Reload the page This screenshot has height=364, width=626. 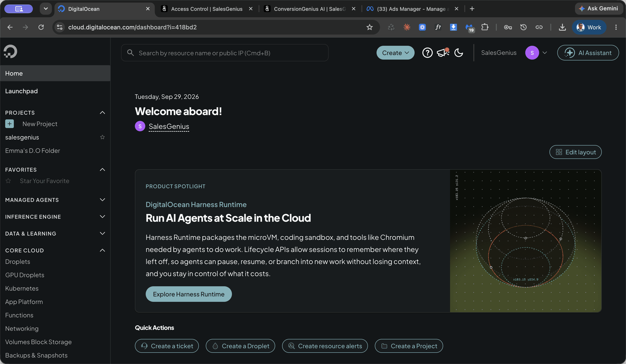[x=41, y=27]
